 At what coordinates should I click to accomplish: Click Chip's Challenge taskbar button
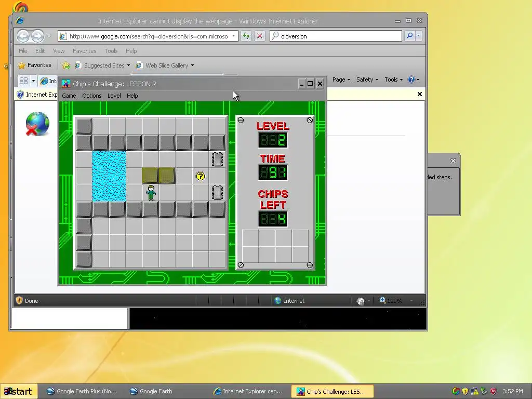coord(332,392)
